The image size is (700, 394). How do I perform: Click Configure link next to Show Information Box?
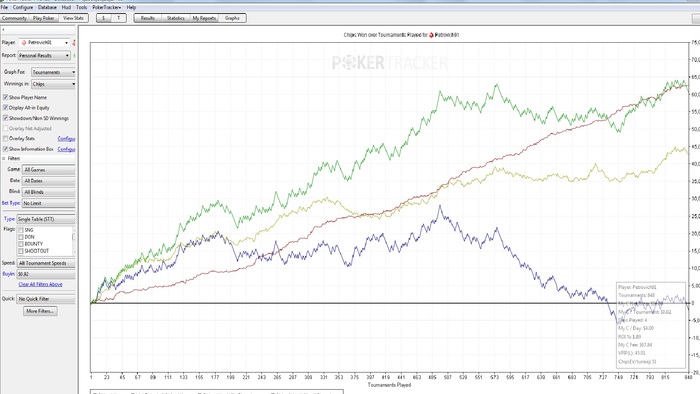(x=66, y=149)
